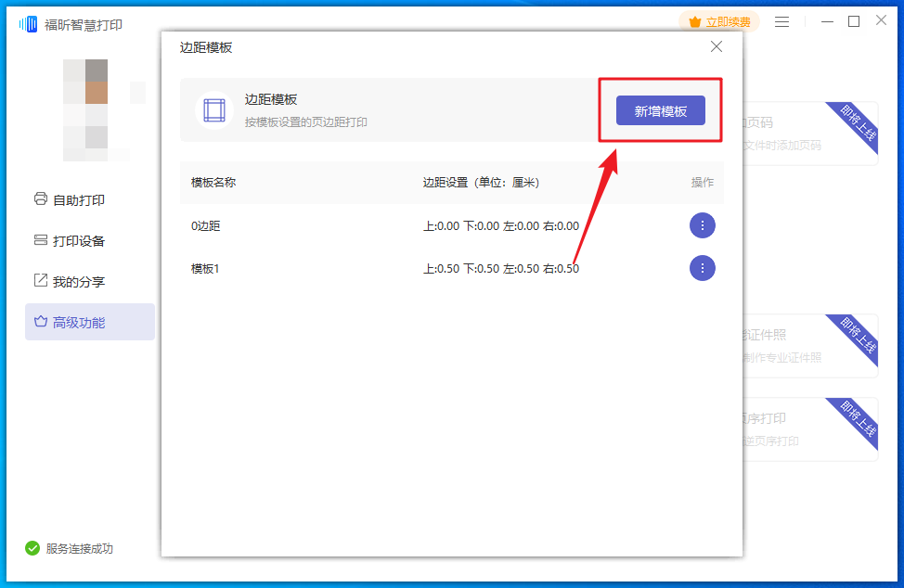The width and height of the screenshot is (904, 588).
Task: Click the green 服务连接成功 status icon
Action: (32, 548)
